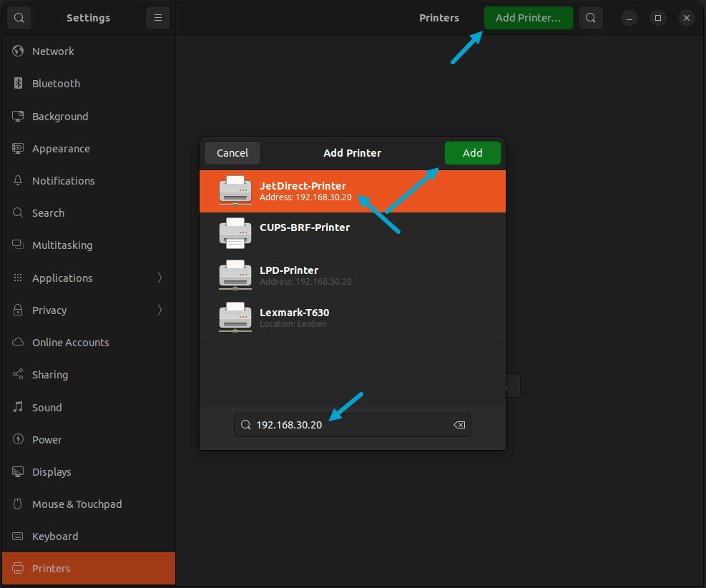Click the Displays icon in sidebar
706x588 pixels.
click(17, 471)
